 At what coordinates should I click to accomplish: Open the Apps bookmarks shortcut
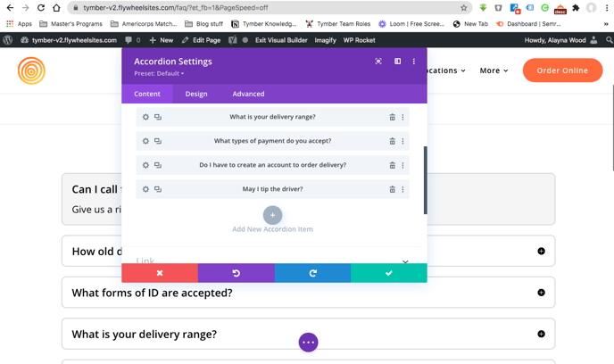19,24
